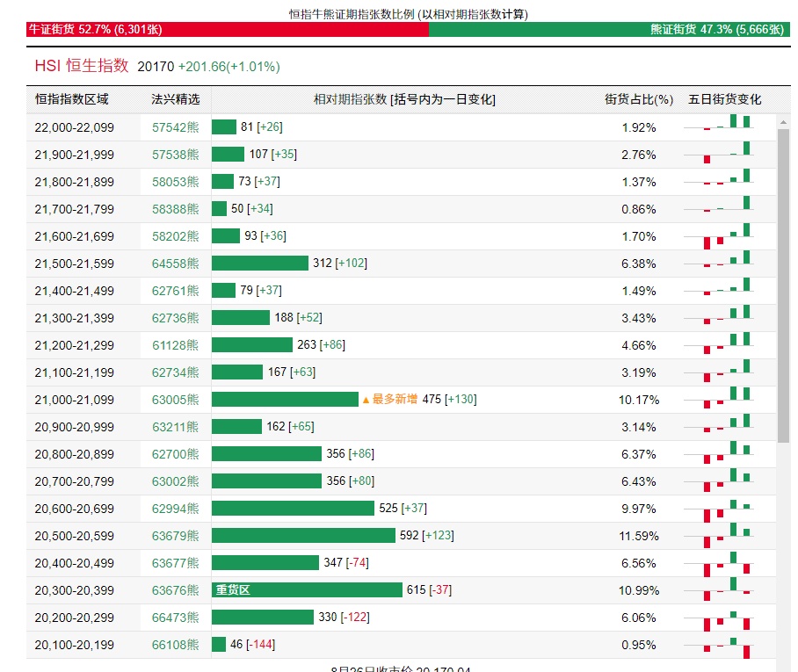Click the 10.99% street share value
Viewport: 798px width, 672px height.
[x=639, y=590]
